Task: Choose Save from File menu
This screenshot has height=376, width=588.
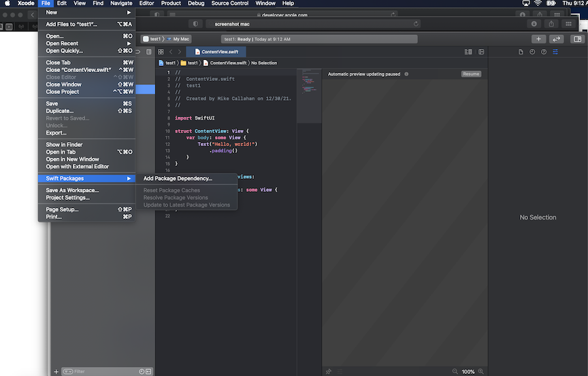Action: 86,104
